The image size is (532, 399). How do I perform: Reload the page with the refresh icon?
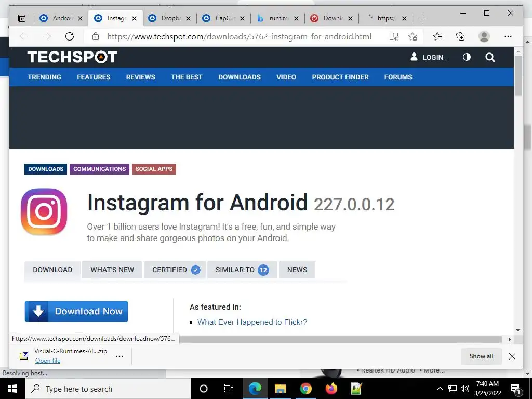click(x=70, y=37)
